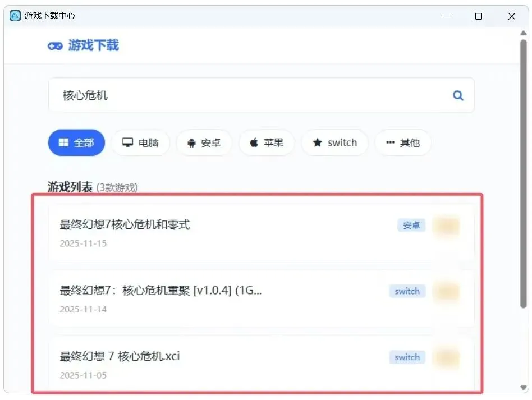The image size is (532, 400).
Task: Click the scrollbar down arrow
Action: click(524, 388)
